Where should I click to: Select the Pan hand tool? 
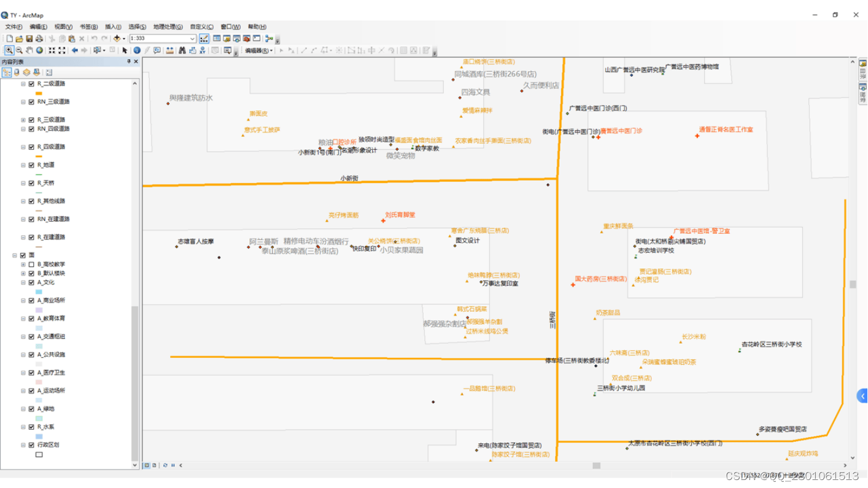(x=29, y=50)
